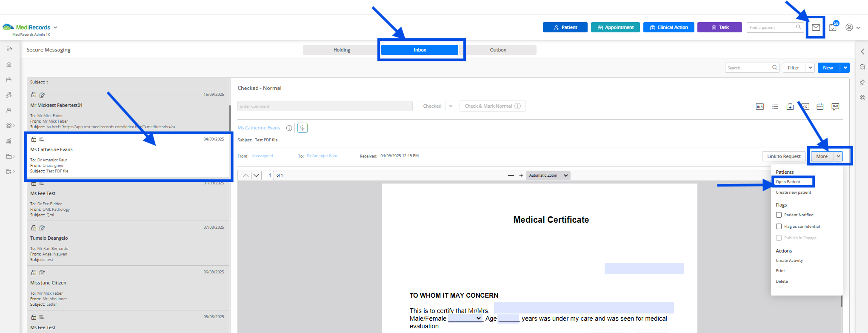
Task: Open the reports chart icon in sidebar
Action: point(9,141)
